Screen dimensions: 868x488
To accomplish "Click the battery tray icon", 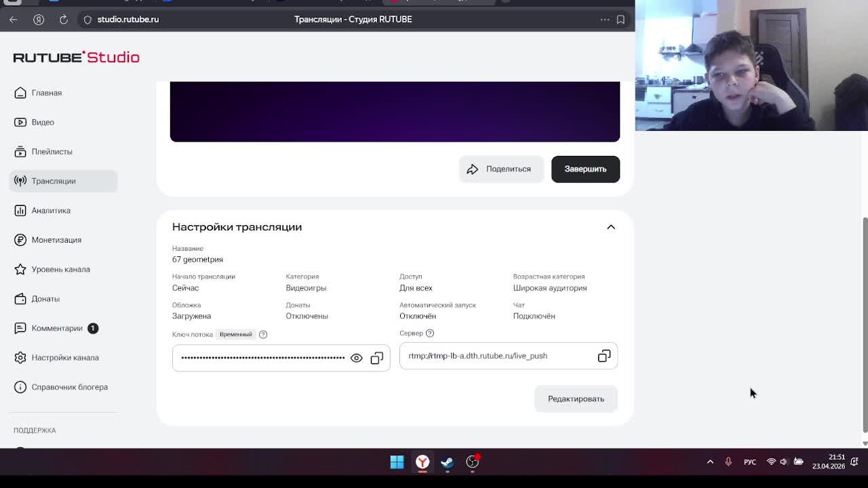I will click(x=799, y=462).
